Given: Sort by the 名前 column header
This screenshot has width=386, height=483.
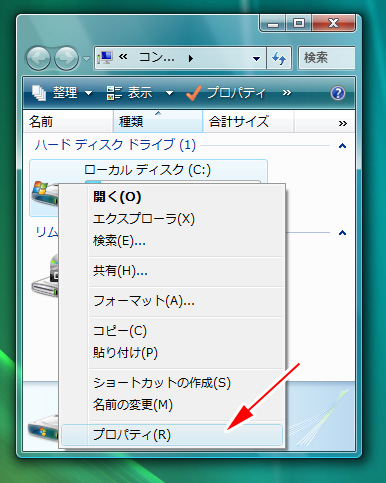Looking at the screenshot, I should coord(68,122).
